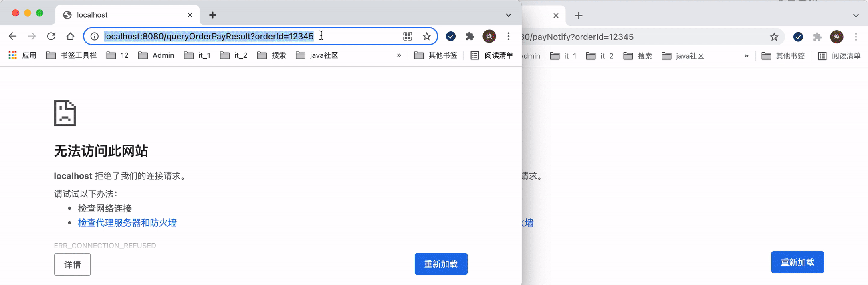Open blue checkmark extension in front window

[x=451, y=36]
